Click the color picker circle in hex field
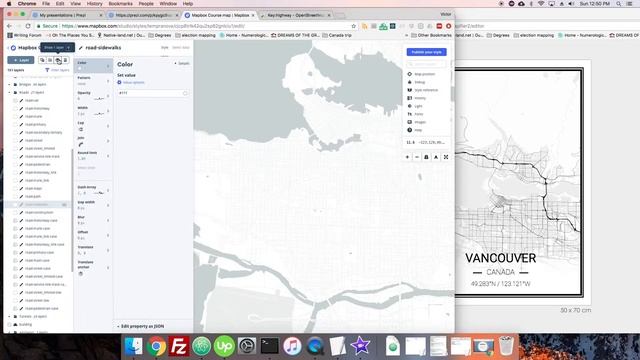The width and height of the screenshot is (640, 360). 185,93
